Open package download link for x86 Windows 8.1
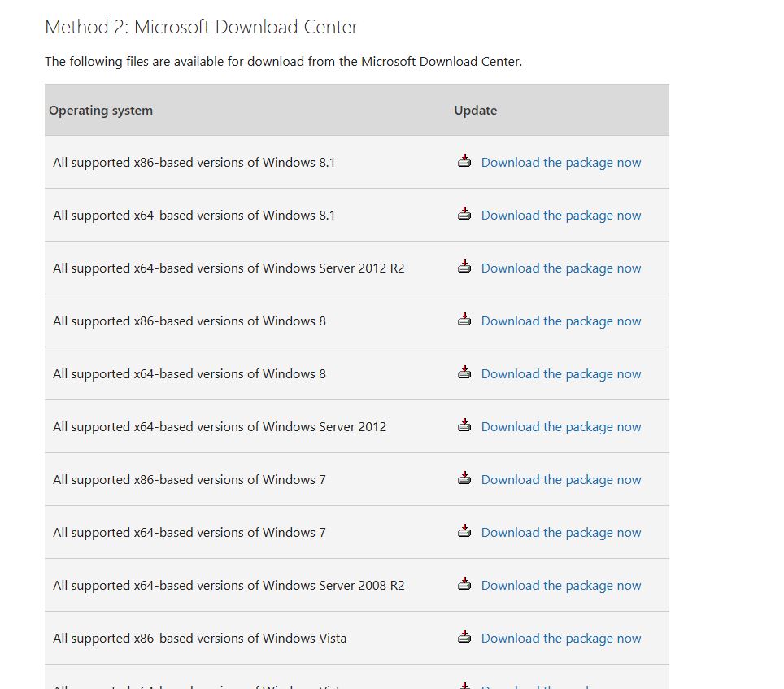The height and width of the screenshot is (689, 784). coord(560,163)
